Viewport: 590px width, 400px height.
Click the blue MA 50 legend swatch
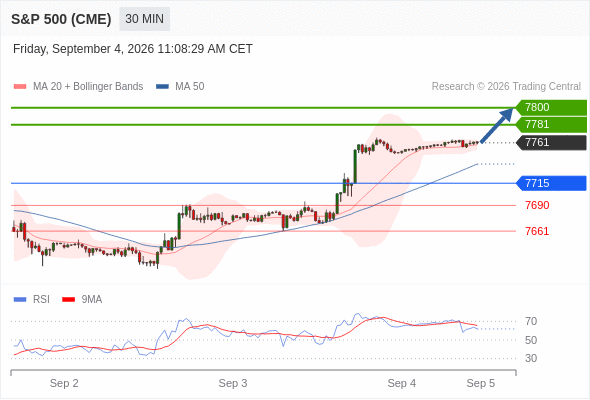click(x=162, y=87)
